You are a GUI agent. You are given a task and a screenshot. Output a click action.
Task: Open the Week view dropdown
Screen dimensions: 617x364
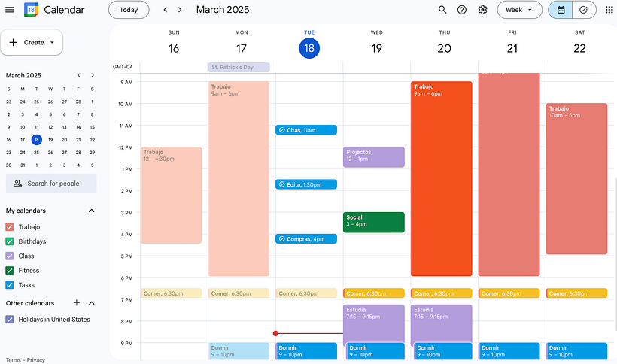tap(519, 10)
